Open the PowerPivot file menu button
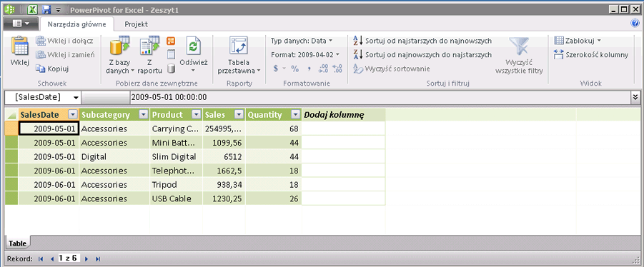 point(21,24)
